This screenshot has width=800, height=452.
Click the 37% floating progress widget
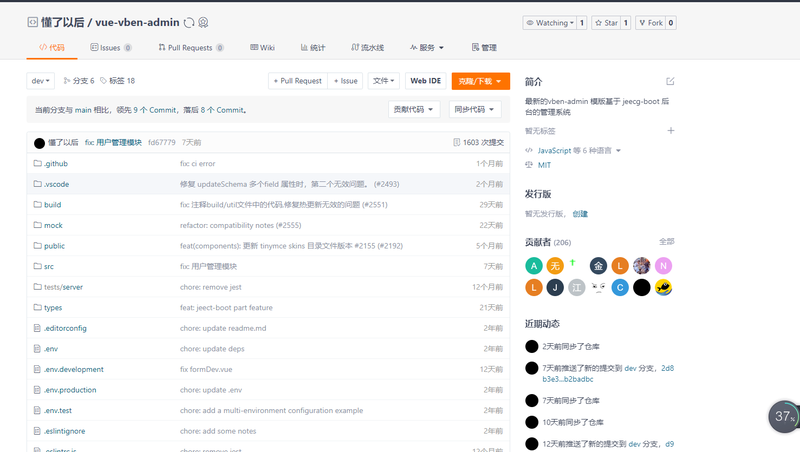[784, 416]
